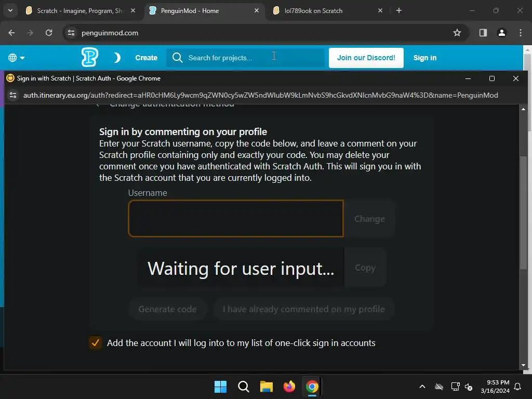View site information for penguinmod.com

pos(71,33)
